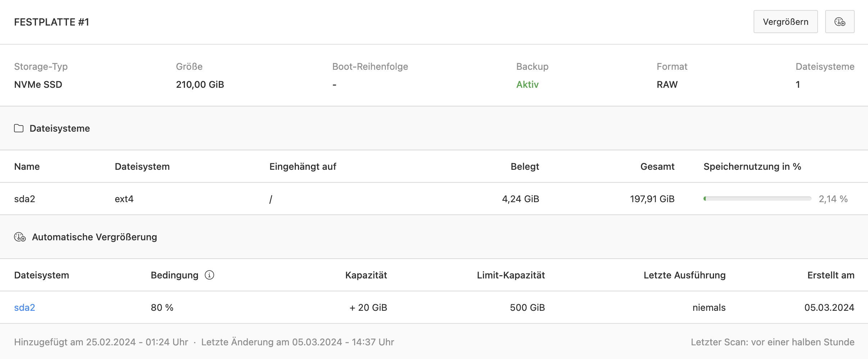Click the Speichernutzung in % column header
The image size is (868, 359).
coord(752,167)
